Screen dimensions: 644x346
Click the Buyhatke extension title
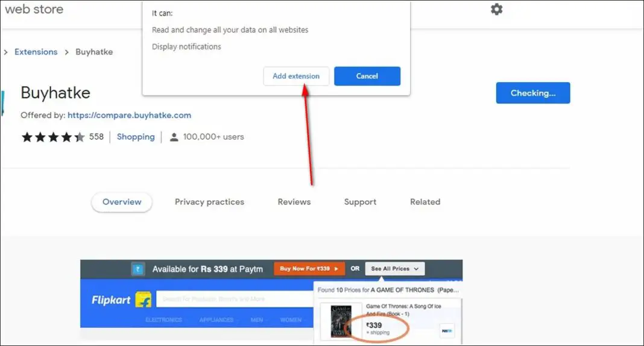click(x=55, y=93)
